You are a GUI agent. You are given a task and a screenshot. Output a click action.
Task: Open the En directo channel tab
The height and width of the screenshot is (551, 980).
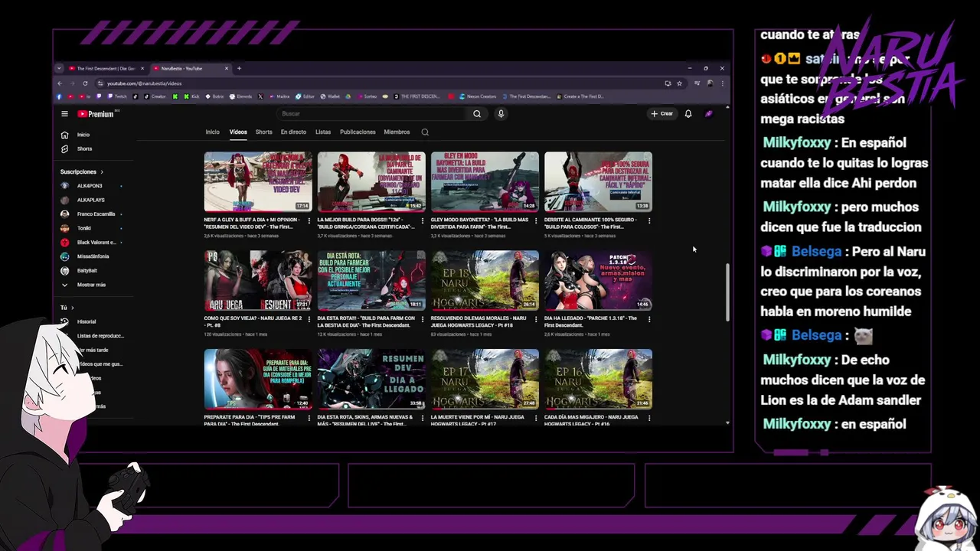[293, 132]
